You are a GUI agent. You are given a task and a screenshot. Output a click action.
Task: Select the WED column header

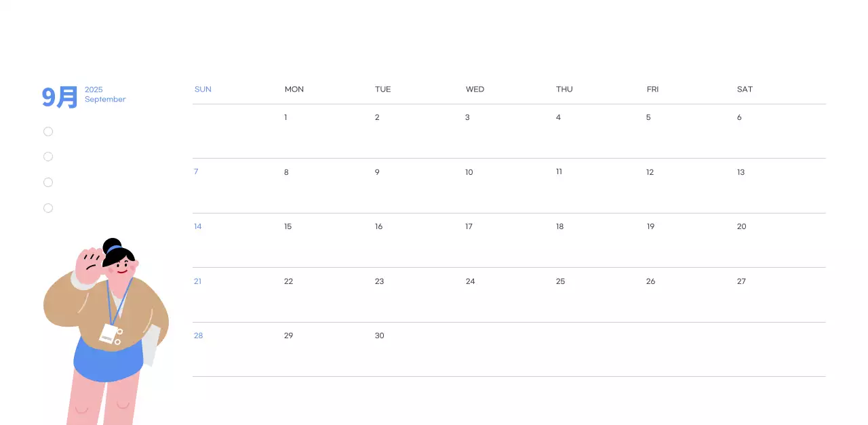point(475,89)
